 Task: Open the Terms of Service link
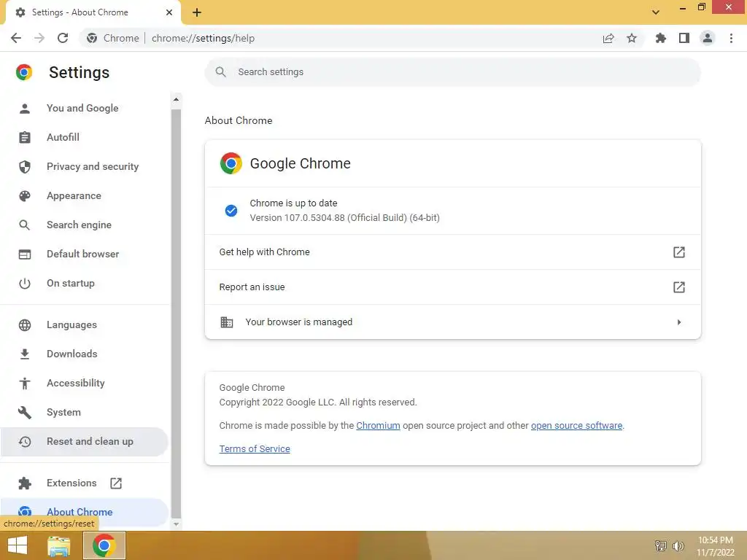coord(255,448)
